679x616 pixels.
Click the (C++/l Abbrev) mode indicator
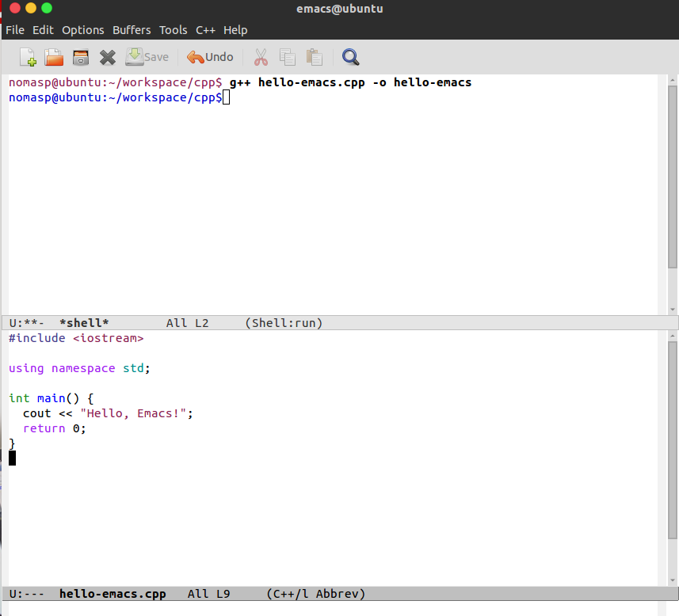(315, 594)
